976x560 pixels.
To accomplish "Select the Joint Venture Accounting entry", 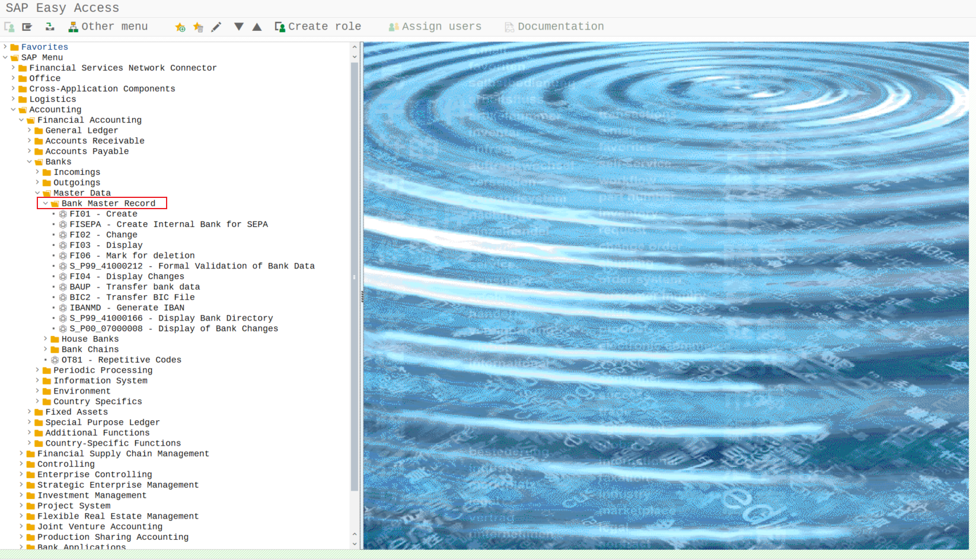I will (x=100, y=527).
